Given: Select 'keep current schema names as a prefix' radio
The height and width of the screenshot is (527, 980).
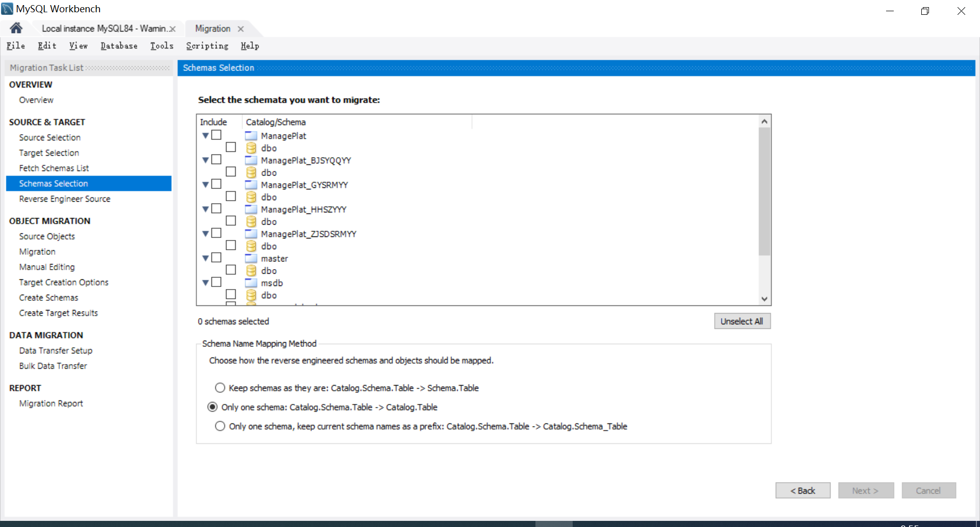Looking at the screenshot, I should 220,426.
